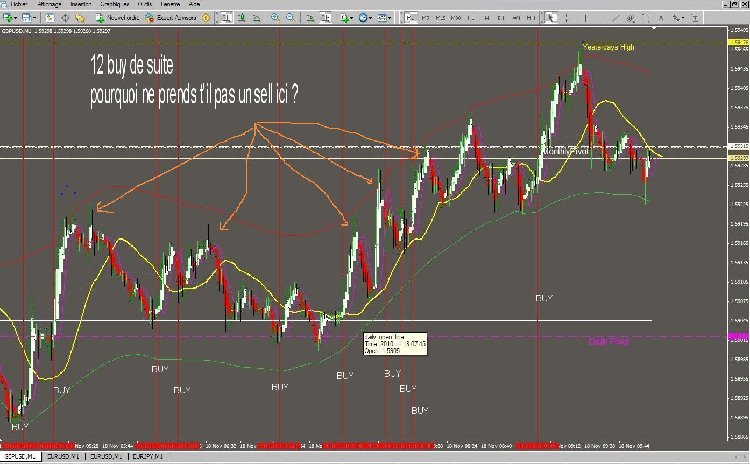Select the trendline drawing tool
The image size is (750, 464).
[x=616, y=18]
